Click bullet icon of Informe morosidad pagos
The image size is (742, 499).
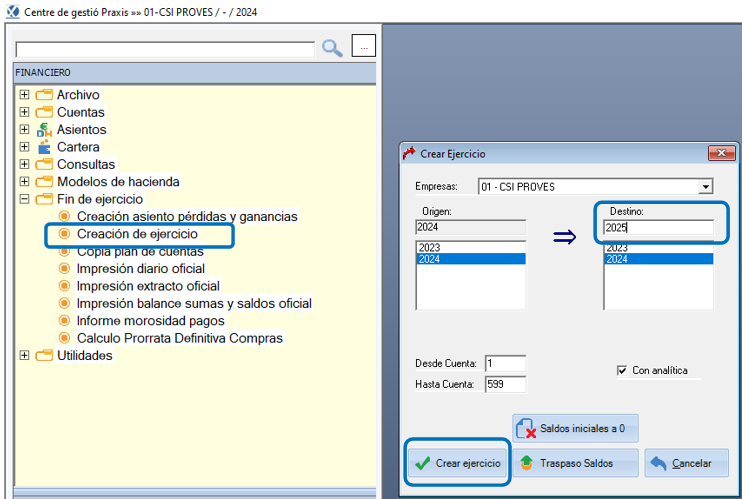64,321
